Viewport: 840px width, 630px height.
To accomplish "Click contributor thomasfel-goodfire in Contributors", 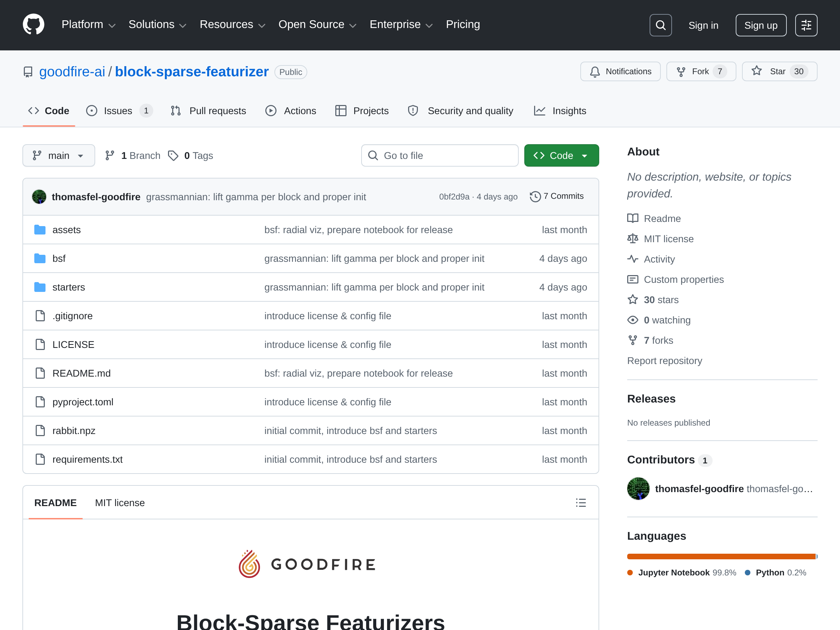I will pyautogui.click(x=699, y=489).
